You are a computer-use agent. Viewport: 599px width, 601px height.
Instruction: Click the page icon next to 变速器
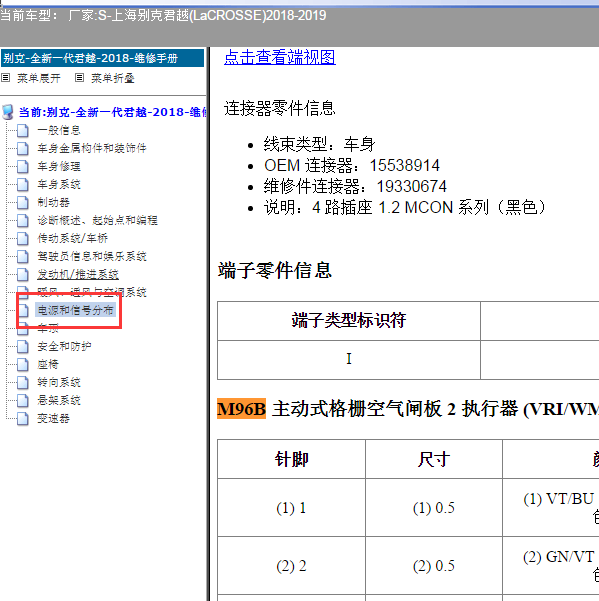click(x=23, y=419)
